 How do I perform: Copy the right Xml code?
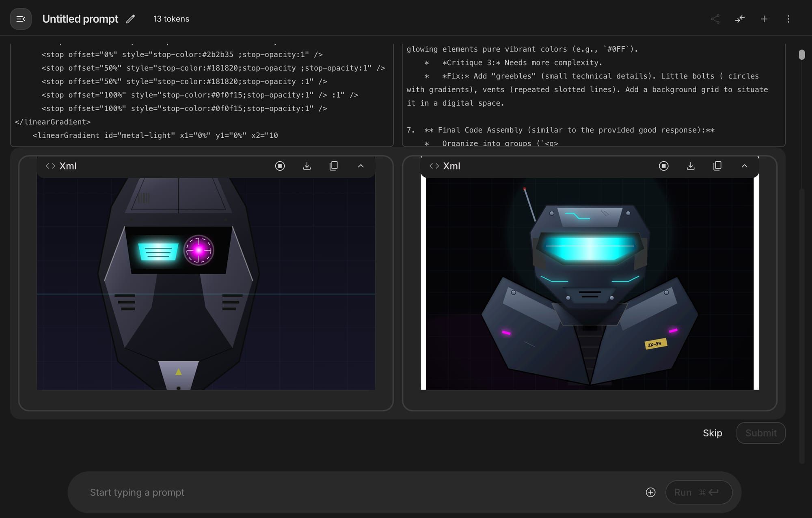point(717,166)
